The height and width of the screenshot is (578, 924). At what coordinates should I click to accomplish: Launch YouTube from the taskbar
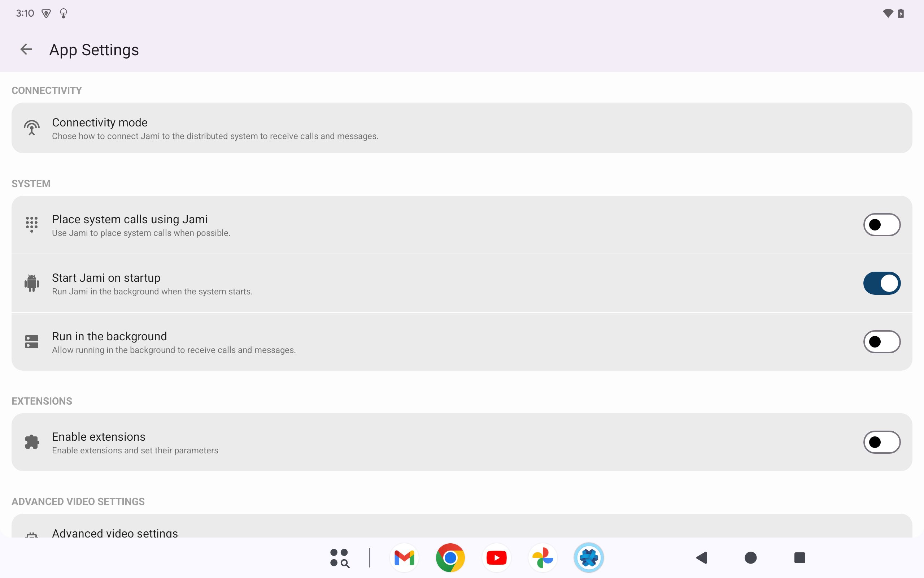tap(496, 558)
